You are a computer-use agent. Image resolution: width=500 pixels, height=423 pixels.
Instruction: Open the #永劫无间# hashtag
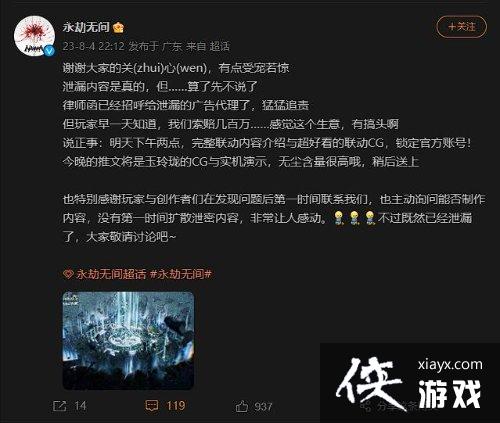[x=181, y=274]
